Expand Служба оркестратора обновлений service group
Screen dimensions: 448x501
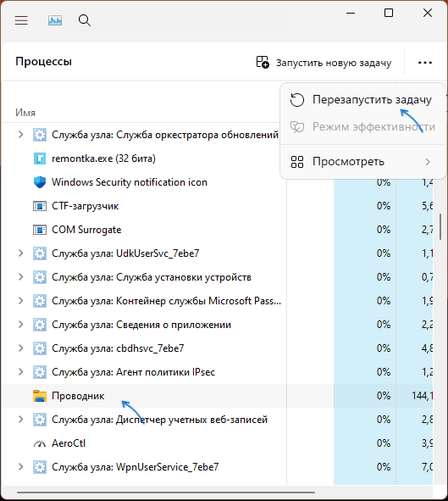coord(20,135)
